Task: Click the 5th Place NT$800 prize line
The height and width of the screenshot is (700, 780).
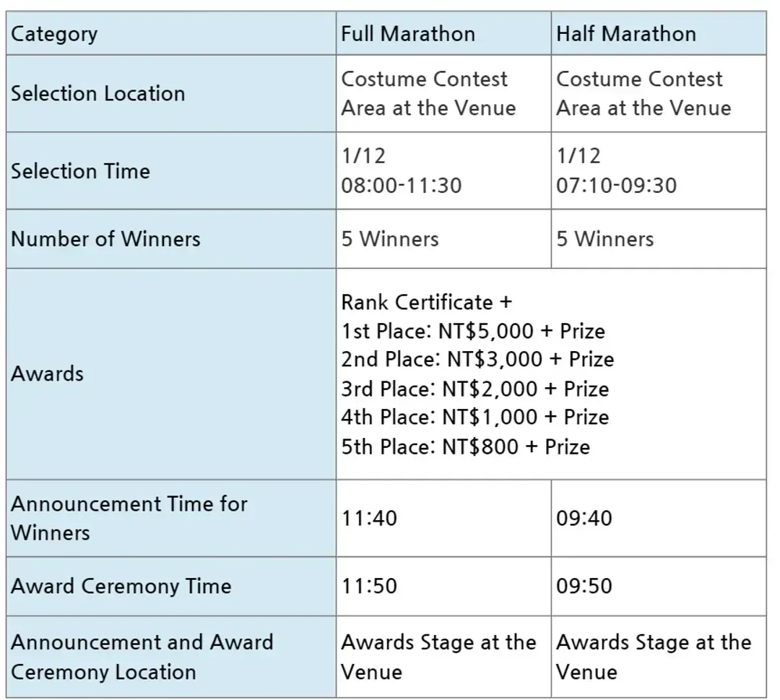Action: [465, 446]
